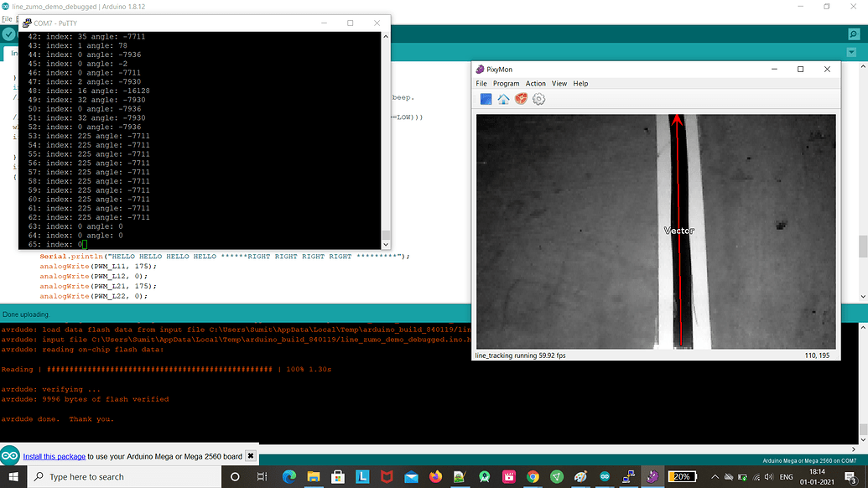Open the Program menu in PixyMon
This screenshot has height=488, width=868.
tap(507, 83)
